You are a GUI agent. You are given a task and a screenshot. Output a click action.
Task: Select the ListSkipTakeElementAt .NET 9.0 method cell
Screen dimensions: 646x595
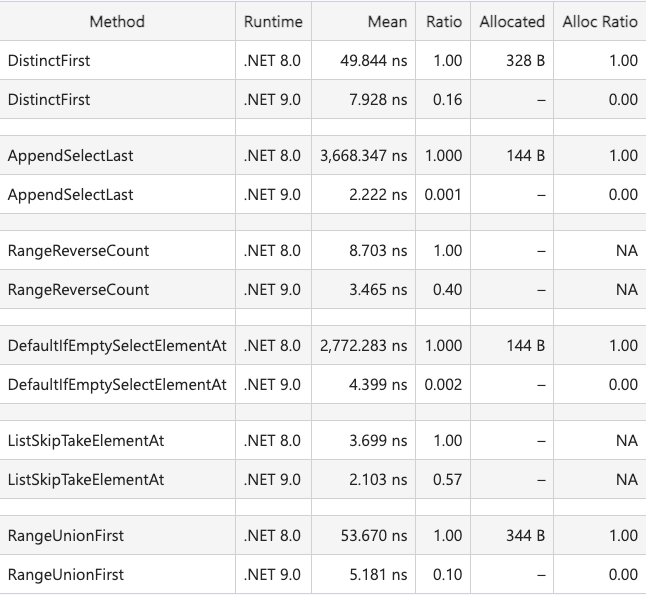coord(117,480)
